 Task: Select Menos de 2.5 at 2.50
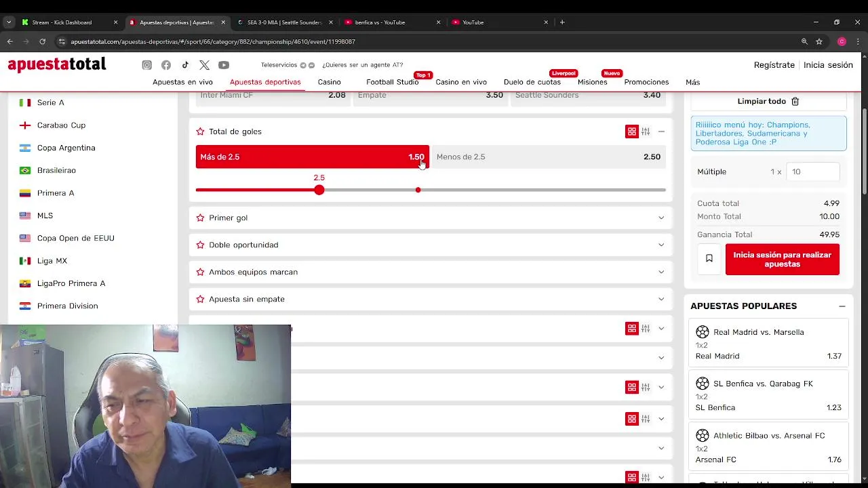(548, 157)
